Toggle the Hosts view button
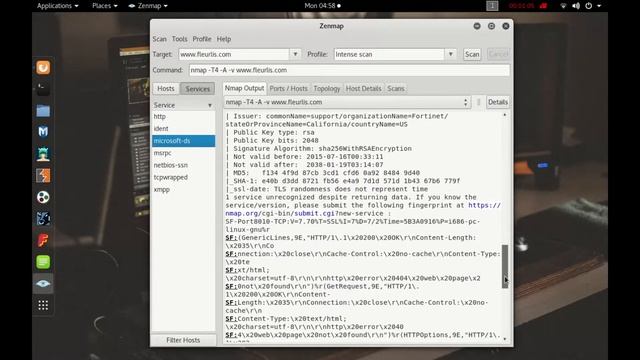The width and height of the screenshot is (640, 360). point(166,88)
